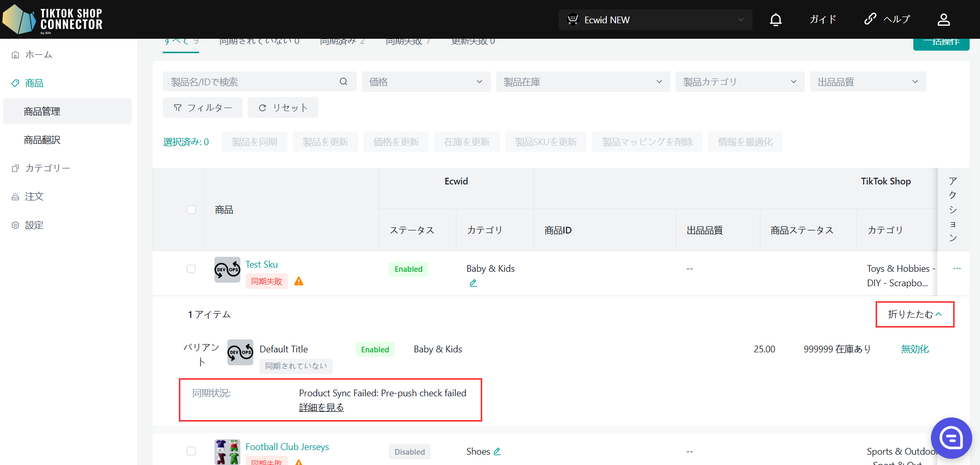Go to ホーム in the sidebar

(39, 54)
